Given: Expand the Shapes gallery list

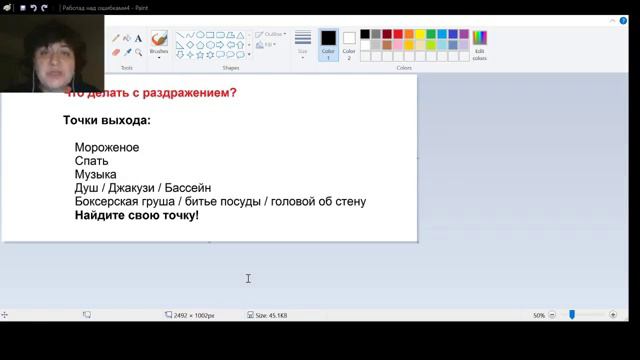Looking at the screenshot, I should [249, 55].
